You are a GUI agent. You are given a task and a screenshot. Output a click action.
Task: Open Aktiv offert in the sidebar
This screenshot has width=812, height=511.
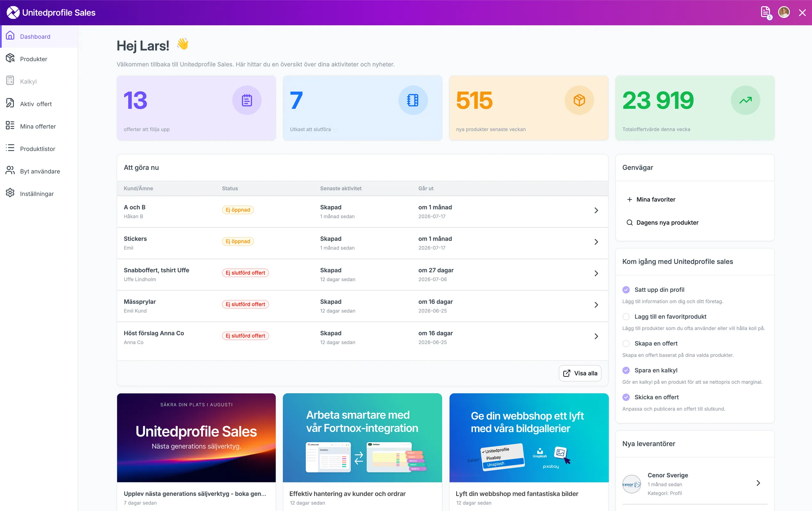[39, 104]
